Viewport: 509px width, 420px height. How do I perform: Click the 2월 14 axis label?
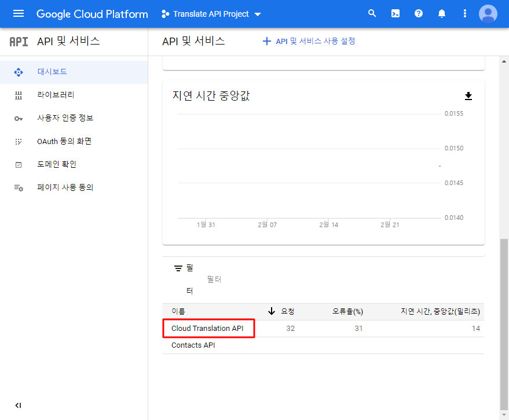pyautogui.click(x=328, y=225)
